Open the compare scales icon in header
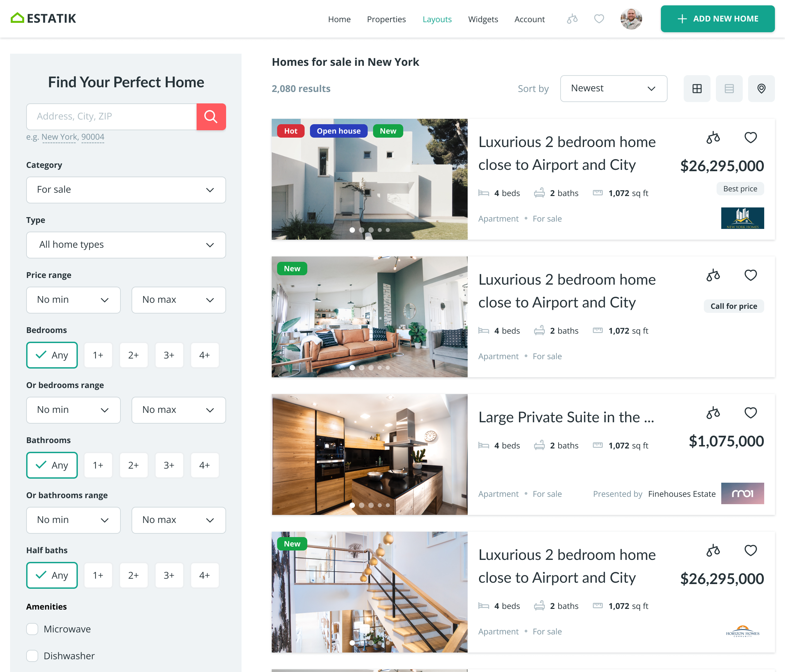Screen dimensions: 785x672 point(572,19)
